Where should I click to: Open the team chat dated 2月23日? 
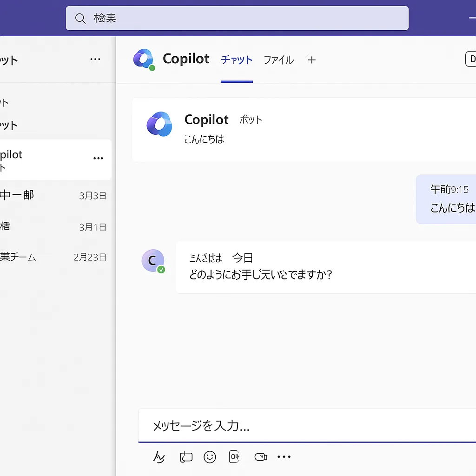[x=53, y=257]
